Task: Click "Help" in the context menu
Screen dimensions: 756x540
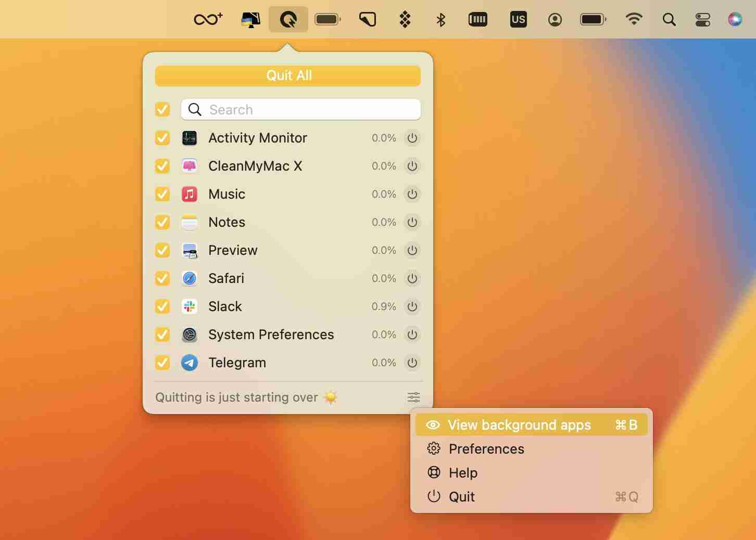Action: (463, 473)
